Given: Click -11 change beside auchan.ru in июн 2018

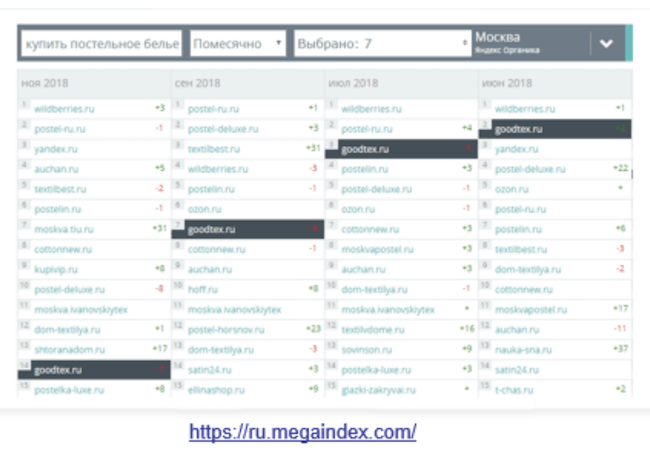Looking at the screenshot, I should pyautogui.click(x=620, y=329).
